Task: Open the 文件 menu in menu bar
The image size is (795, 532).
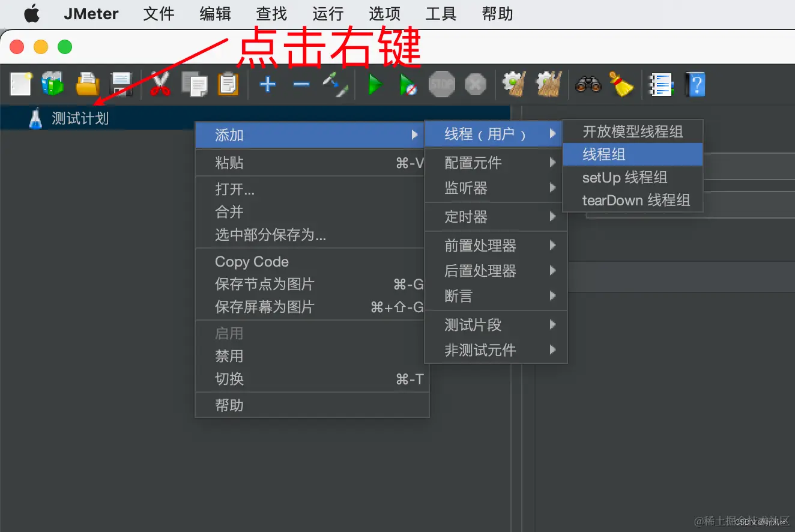Action: point(159,14)
